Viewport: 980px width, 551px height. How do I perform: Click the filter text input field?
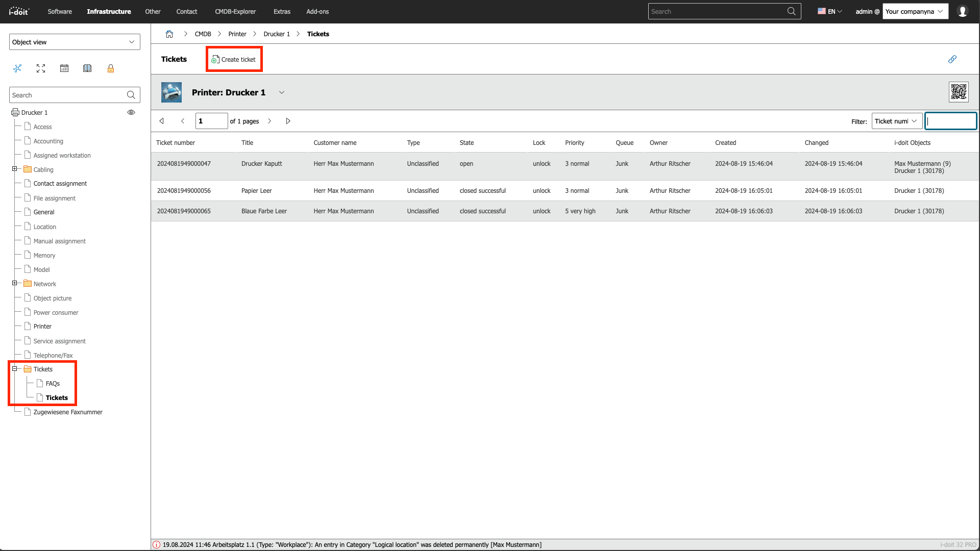coord(950,121)
